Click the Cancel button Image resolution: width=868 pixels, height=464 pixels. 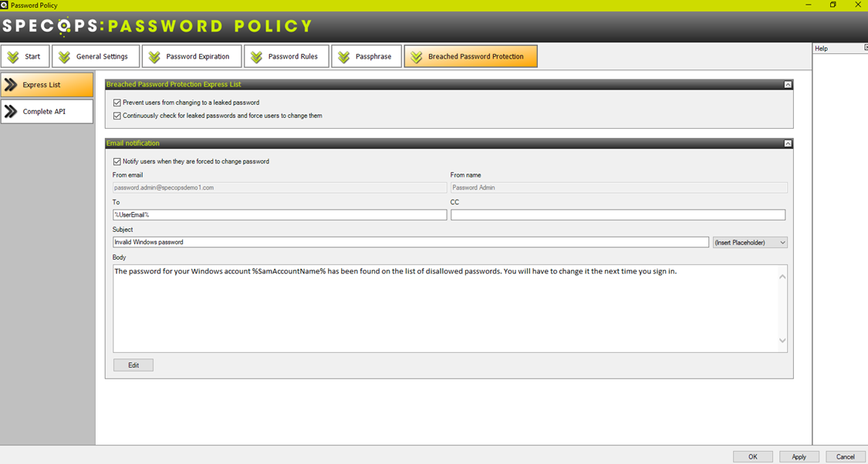pyautogui.click(x=846, y=457)
